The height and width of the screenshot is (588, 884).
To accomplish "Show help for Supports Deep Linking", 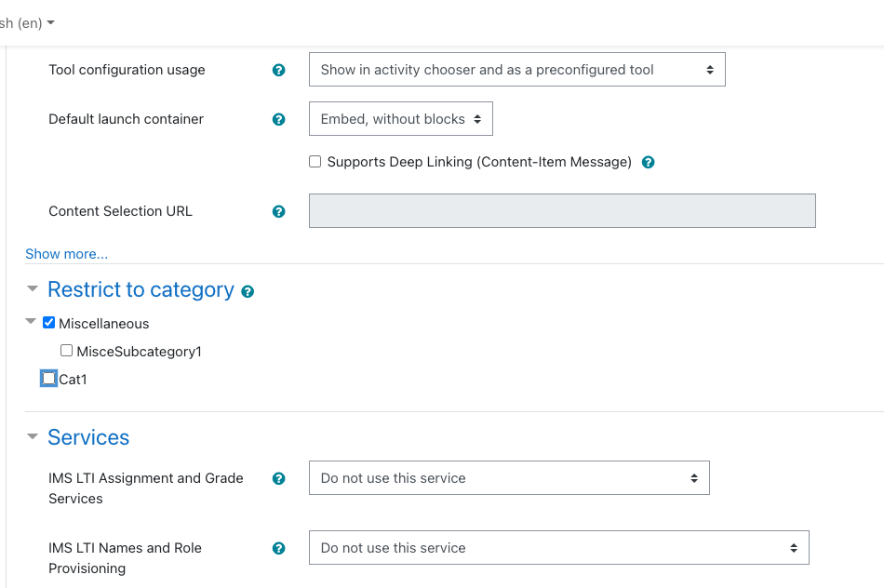I will (x=649, y=163).
